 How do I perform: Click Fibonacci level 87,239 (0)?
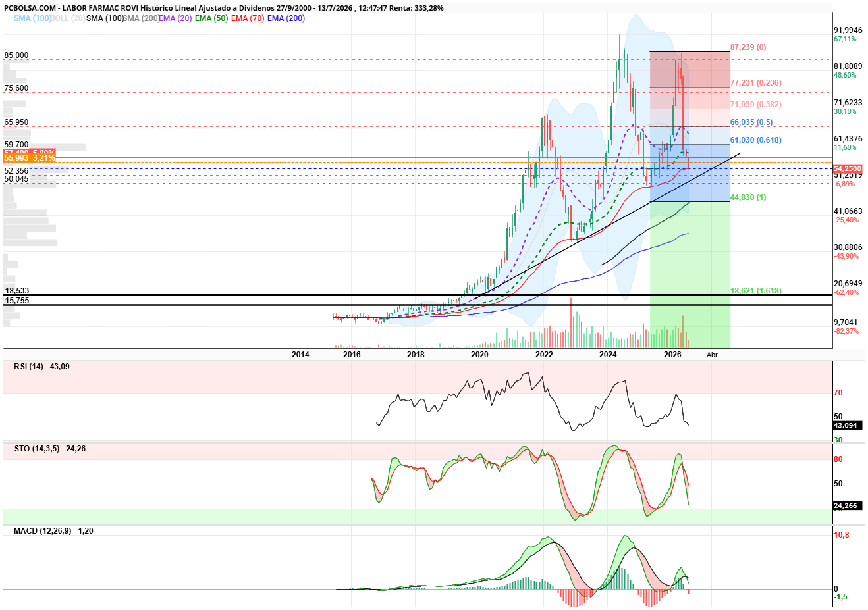tap(748, 47)
